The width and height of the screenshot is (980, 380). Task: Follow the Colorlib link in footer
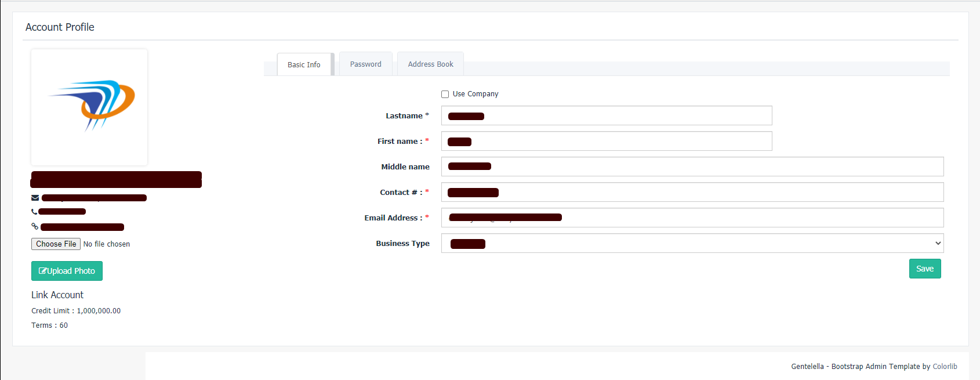(945, 367)
